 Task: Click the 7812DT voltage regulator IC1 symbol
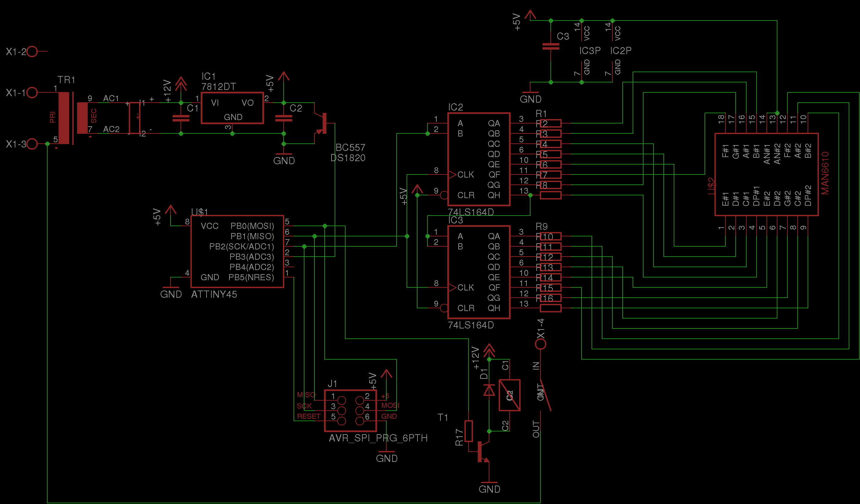(x=232, y=108)
